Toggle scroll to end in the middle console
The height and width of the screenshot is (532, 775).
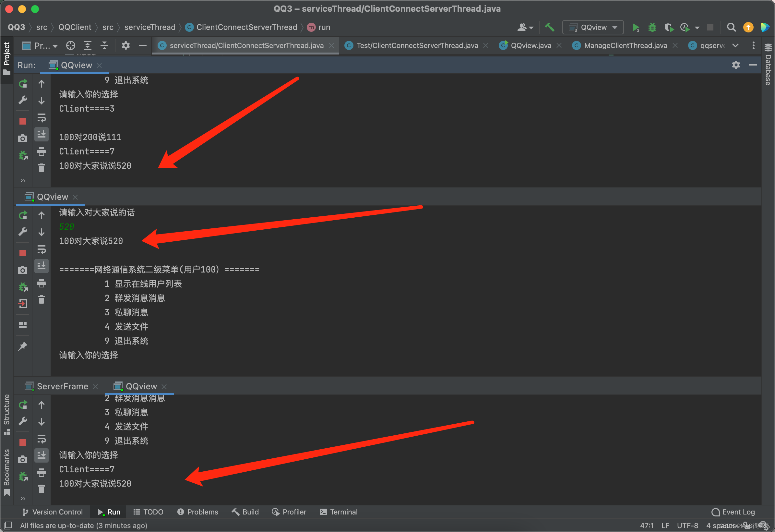click(42, 266)
